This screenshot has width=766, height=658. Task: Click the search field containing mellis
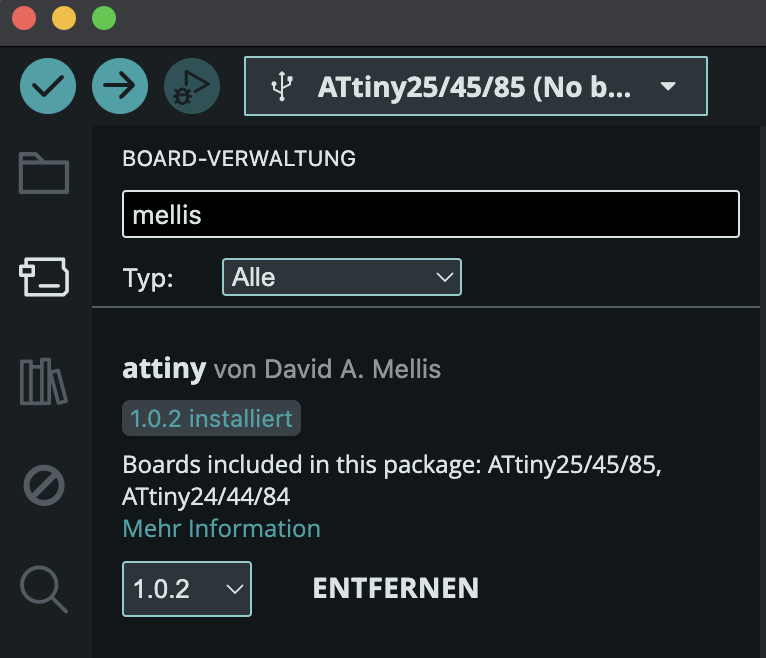click(x=431, y=214)
